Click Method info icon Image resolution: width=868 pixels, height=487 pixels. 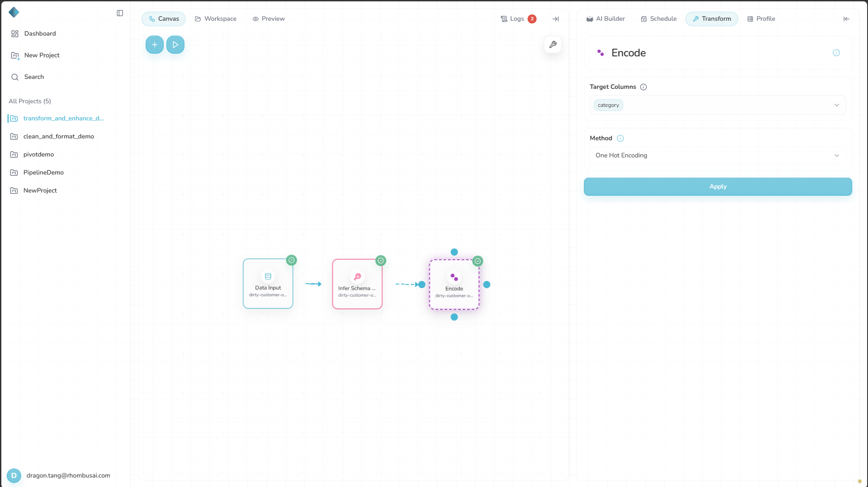tap(620, 138)
